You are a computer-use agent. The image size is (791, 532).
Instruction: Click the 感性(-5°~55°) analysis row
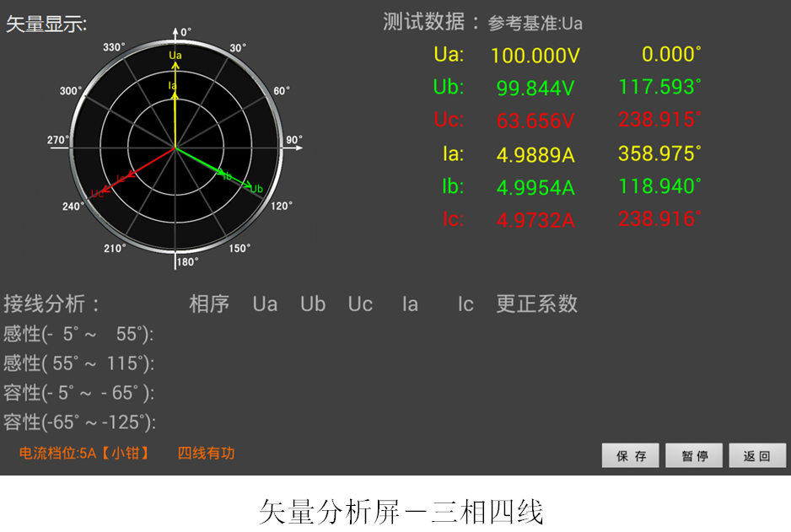78,334
